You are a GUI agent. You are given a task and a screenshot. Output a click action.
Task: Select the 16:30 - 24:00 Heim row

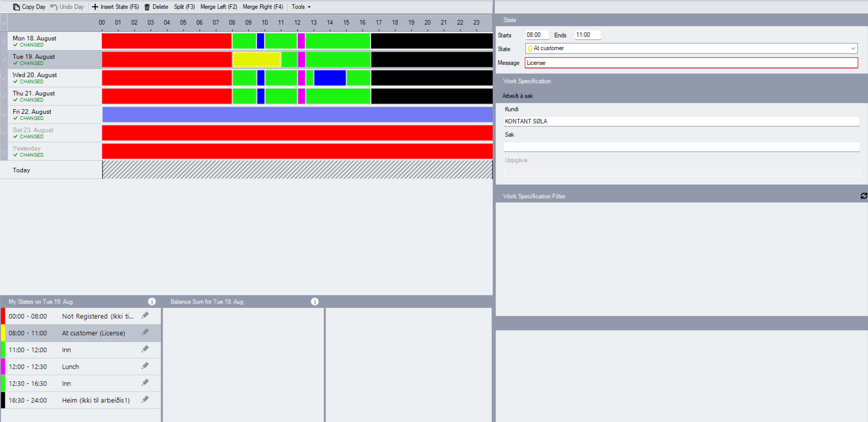[x=81, y=400]
